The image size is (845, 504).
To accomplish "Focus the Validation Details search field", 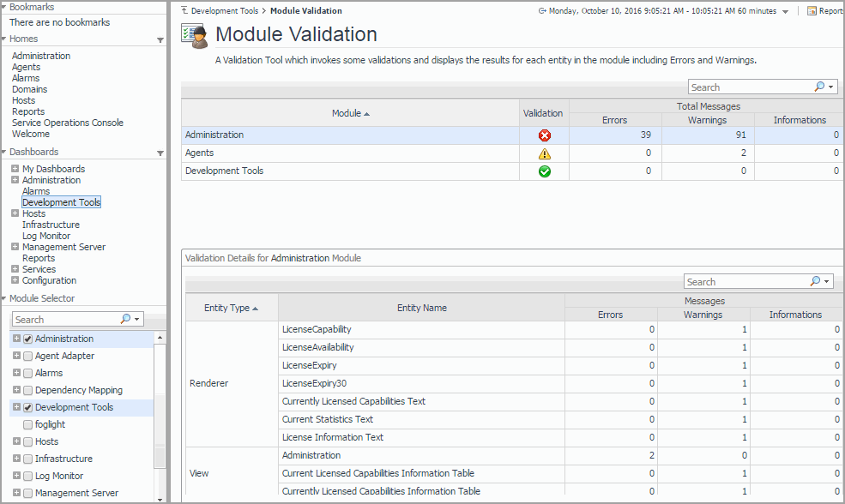I will [745, 282].
